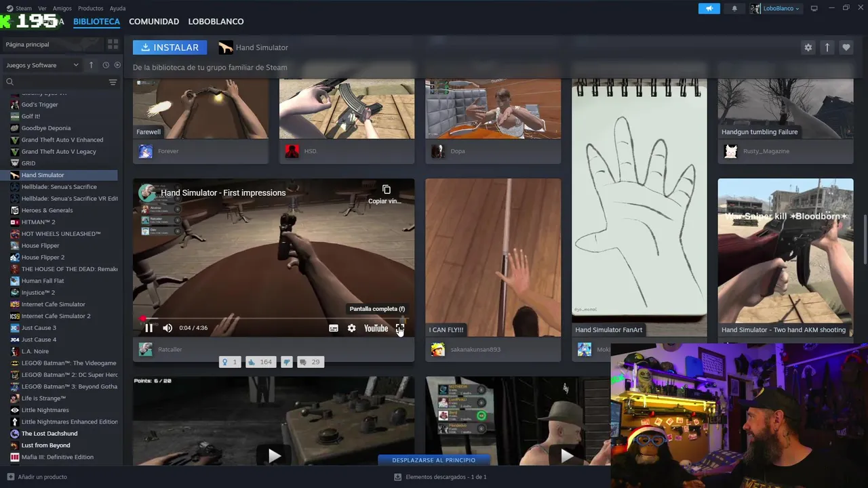
Task: Open the Handgun tumbling Failure item
Action: [785, 108]
